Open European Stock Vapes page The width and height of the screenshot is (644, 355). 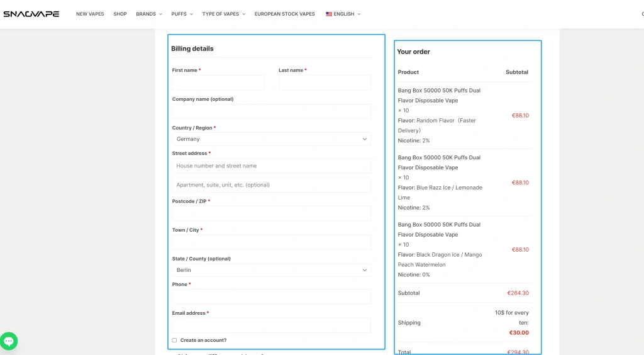285,14
